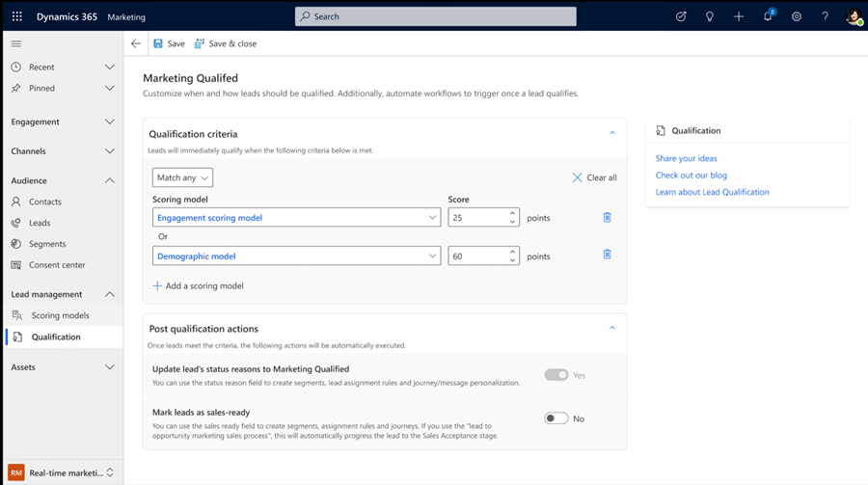Image resolution: width=868 pixels, height=485 pixels.
Task: Click the task flow assistant checkmark icon
Action: click(x=681, y=16)
